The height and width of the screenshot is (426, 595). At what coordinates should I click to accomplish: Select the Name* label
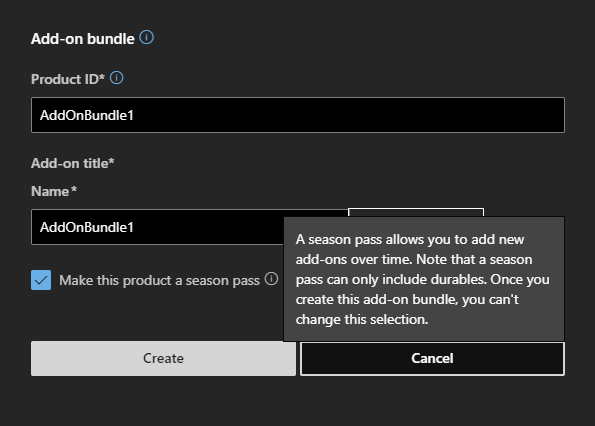pos(54,191)
